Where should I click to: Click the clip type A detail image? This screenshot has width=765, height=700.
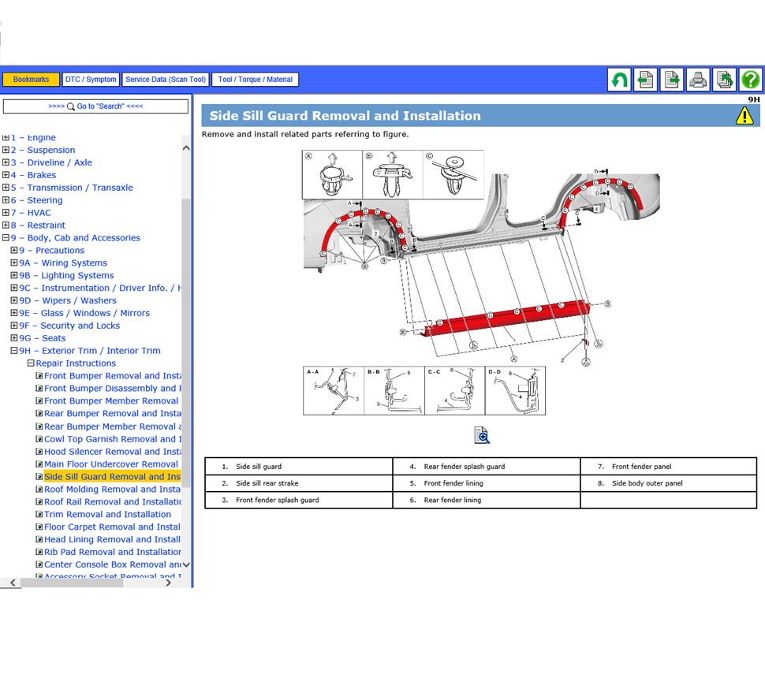coord(332,175)
